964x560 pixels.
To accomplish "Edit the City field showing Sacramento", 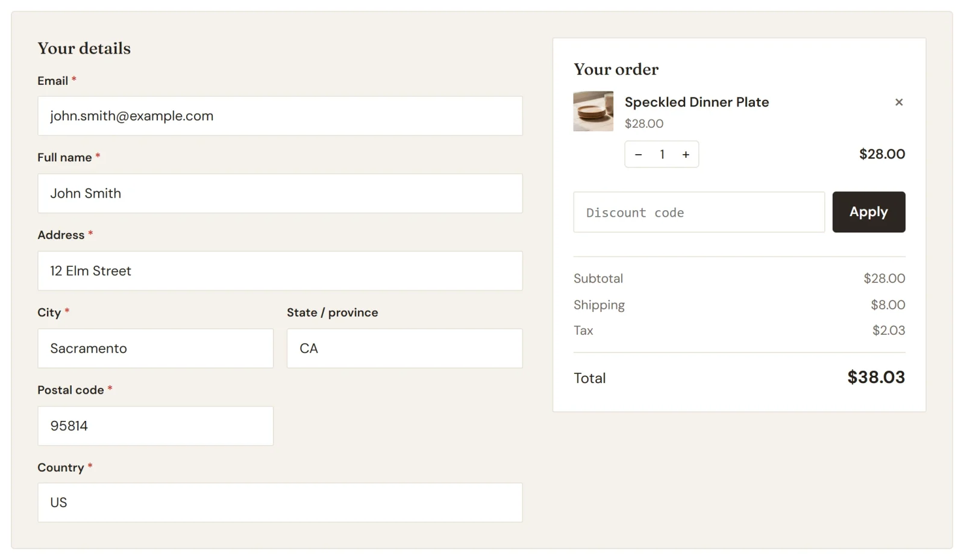I will click(155, 348).
